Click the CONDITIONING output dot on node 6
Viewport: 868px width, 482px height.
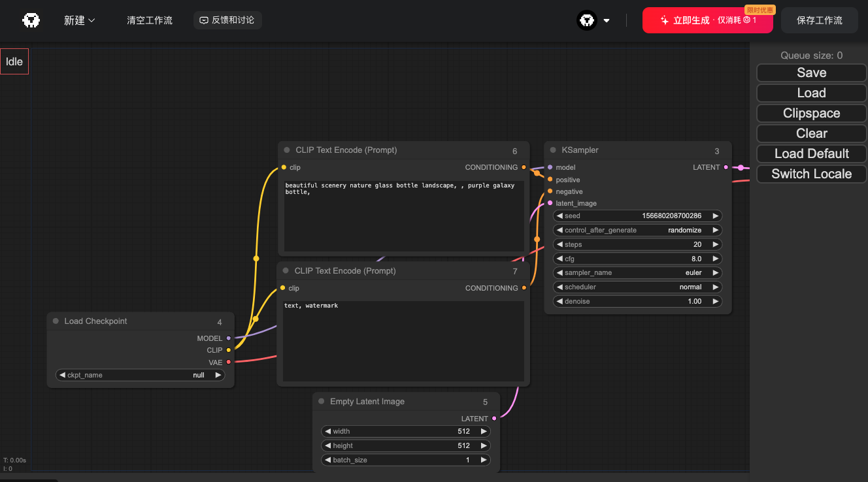tap(524, 167)
